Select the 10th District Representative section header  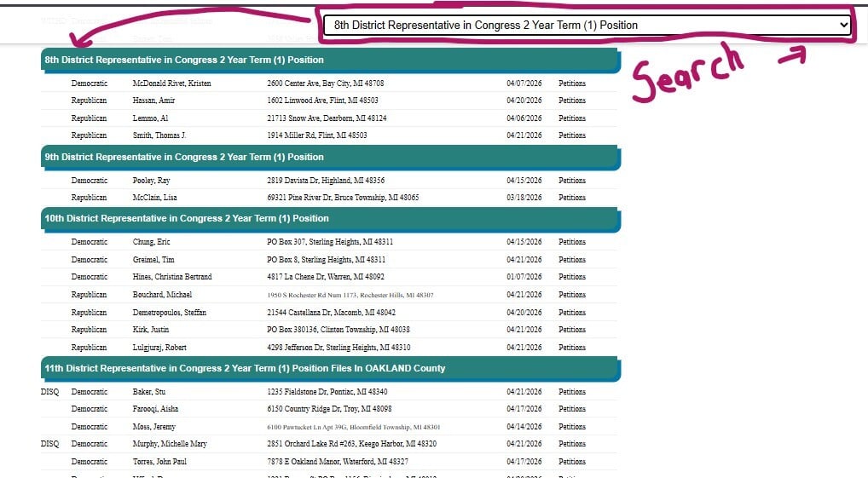pos(331,218)
